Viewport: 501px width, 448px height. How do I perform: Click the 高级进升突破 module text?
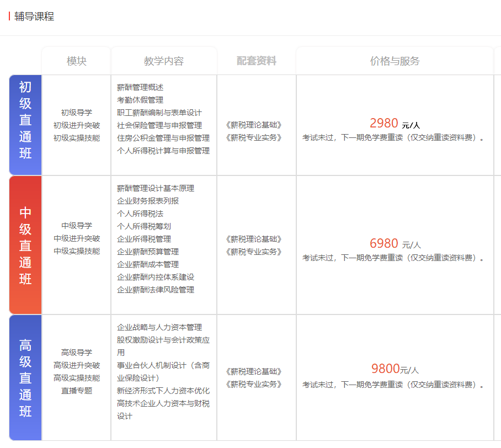[76, 365]
